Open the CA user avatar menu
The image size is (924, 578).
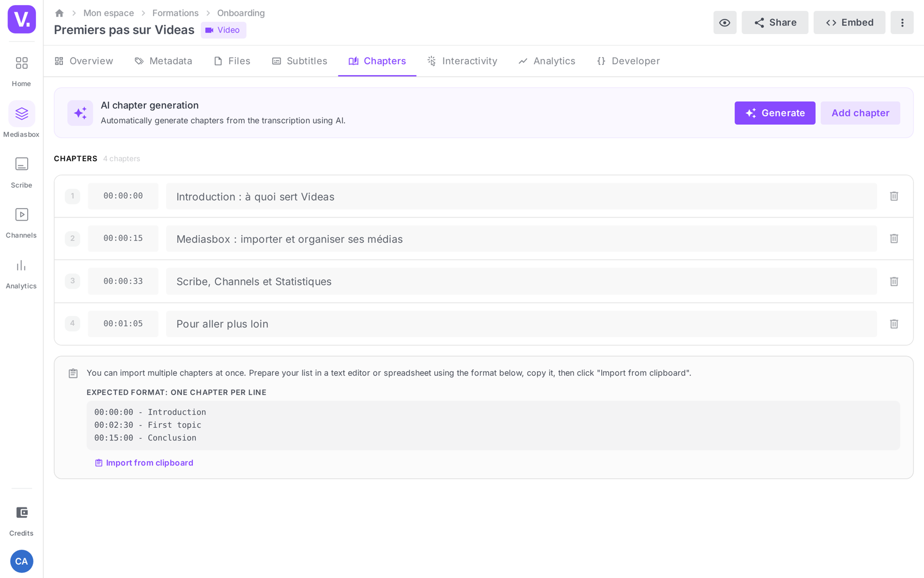pyautogui.click(x=21, y=561)
